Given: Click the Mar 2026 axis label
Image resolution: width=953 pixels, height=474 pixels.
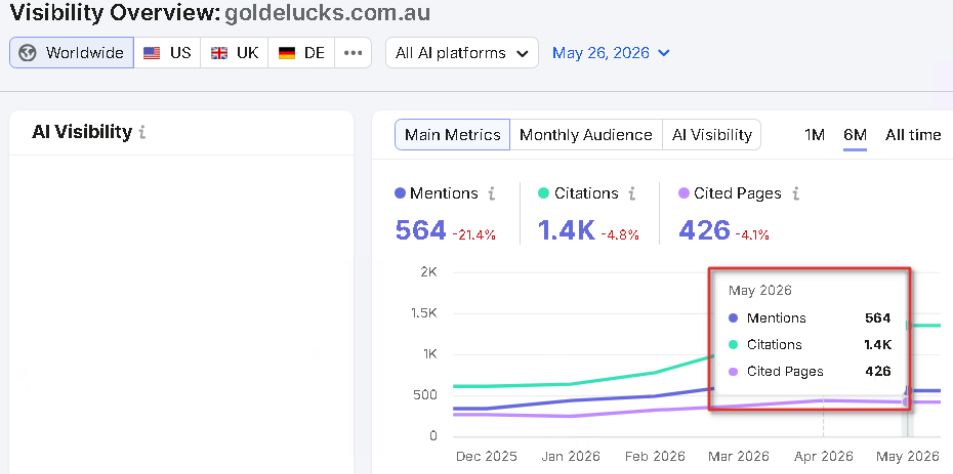Looking at the screenshot, I should [739, 456].
